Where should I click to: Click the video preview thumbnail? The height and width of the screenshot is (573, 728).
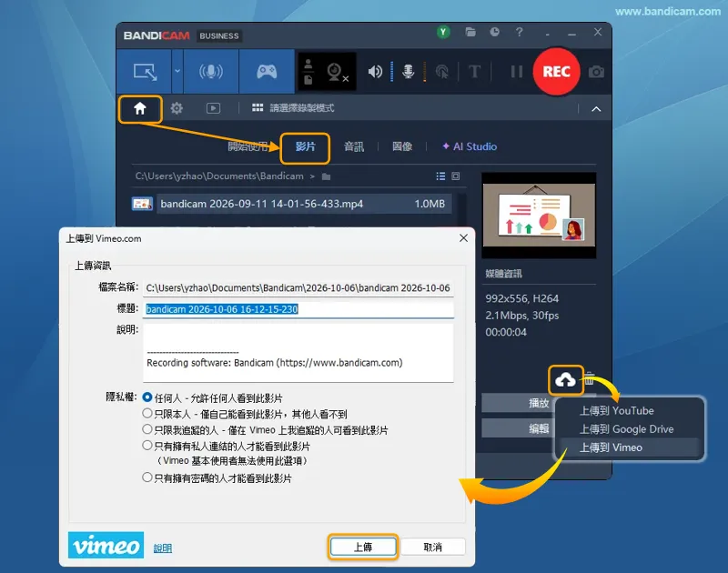point(539,216)
